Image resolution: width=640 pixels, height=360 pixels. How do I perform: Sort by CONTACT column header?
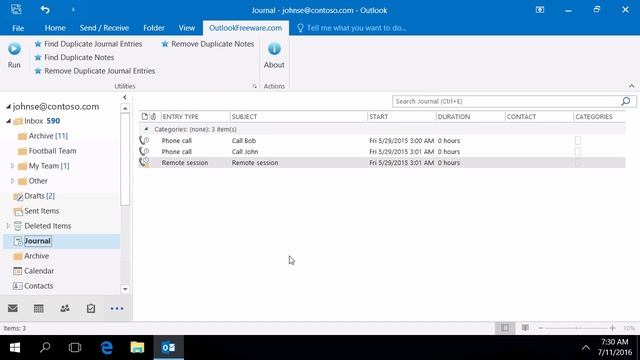tap(539, 117)
